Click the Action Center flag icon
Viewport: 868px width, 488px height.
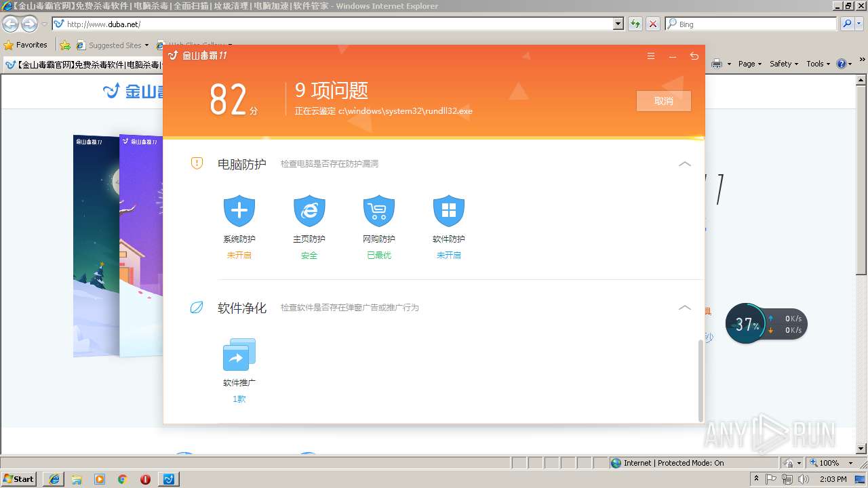pos(772,479)
